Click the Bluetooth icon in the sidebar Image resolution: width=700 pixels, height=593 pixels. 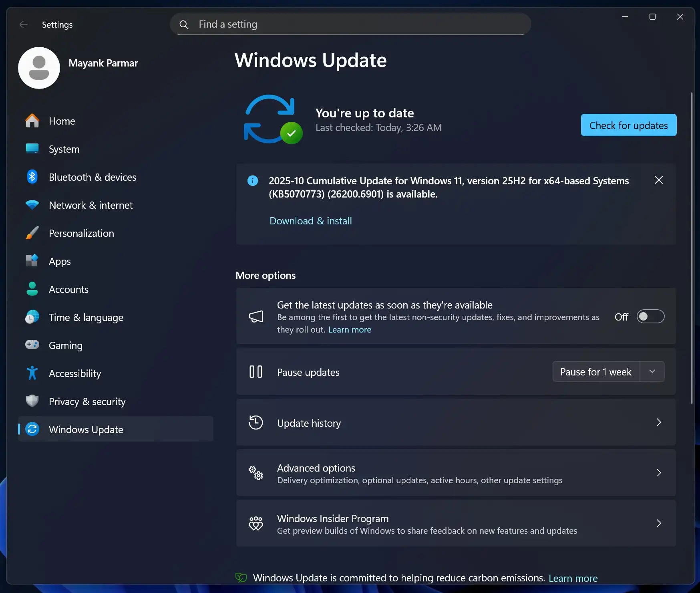[x=32, y=177]
